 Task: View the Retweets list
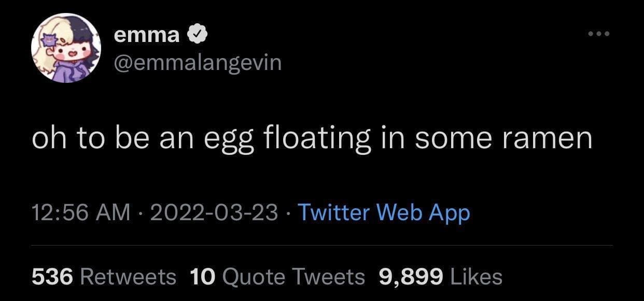[x=128, y=277]
